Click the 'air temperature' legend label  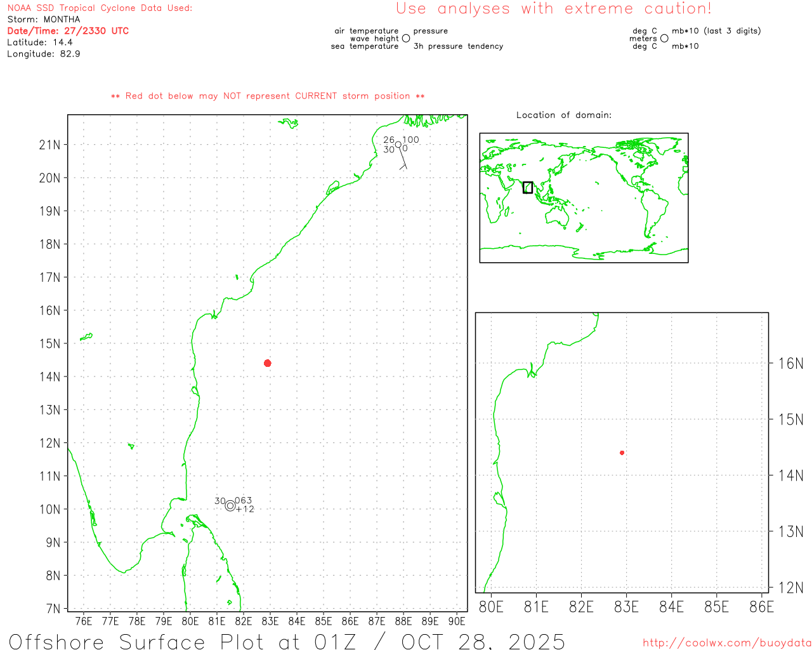coord(367,30)
